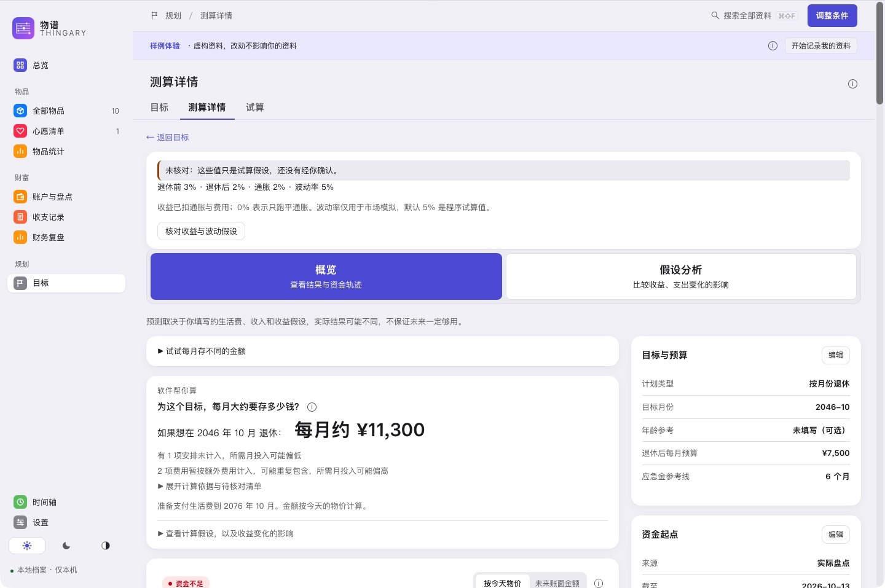Image resolution: width=885 pixels, height=588 pixels.
Task: Click the 2046-10 目标月份 value
Action: pyautogui.click(x=832, y=407)
